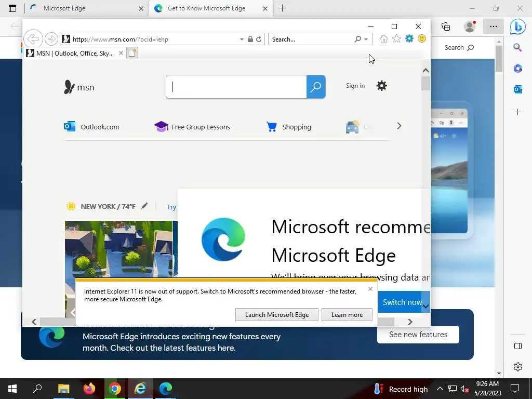
Task: Open Outlook icon in Edge sidebar
Action: [518, 89]
